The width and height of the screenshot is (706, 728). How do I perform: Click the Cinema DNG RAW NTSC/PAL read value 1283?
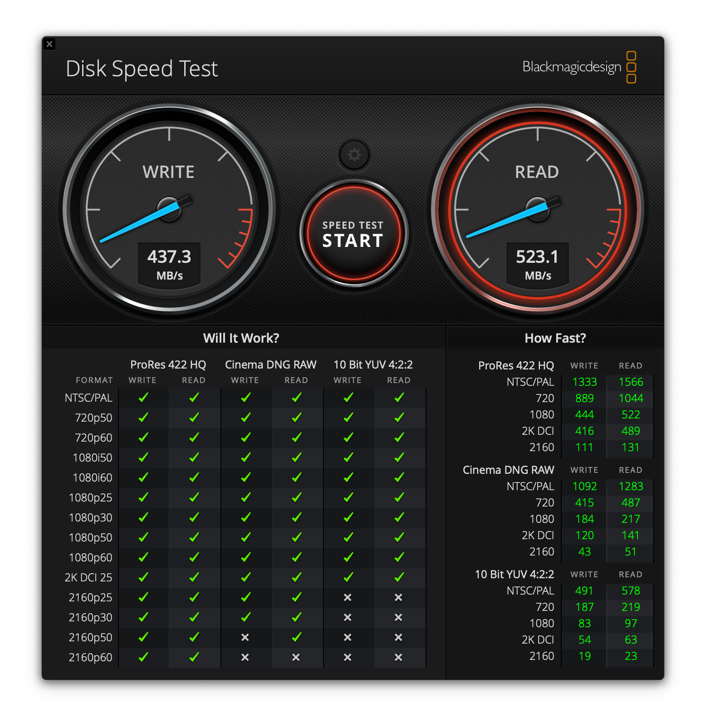(631, 487)
